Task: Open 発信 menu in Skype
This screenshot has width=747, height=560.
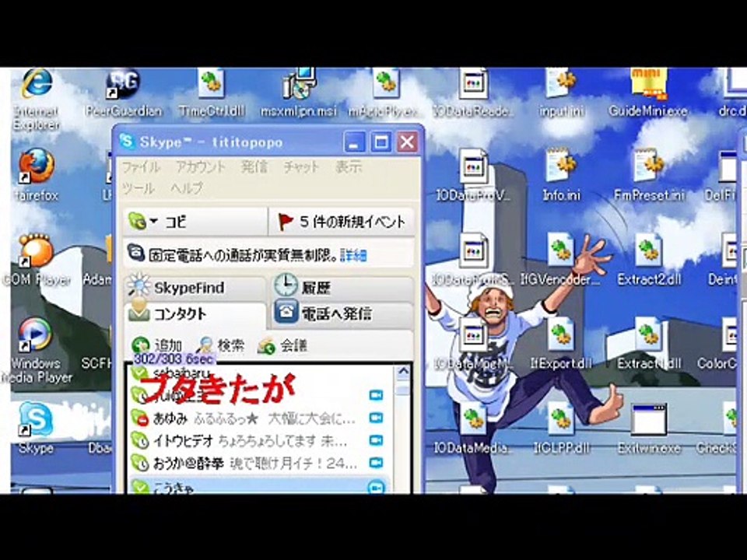Action: [254, 166]
